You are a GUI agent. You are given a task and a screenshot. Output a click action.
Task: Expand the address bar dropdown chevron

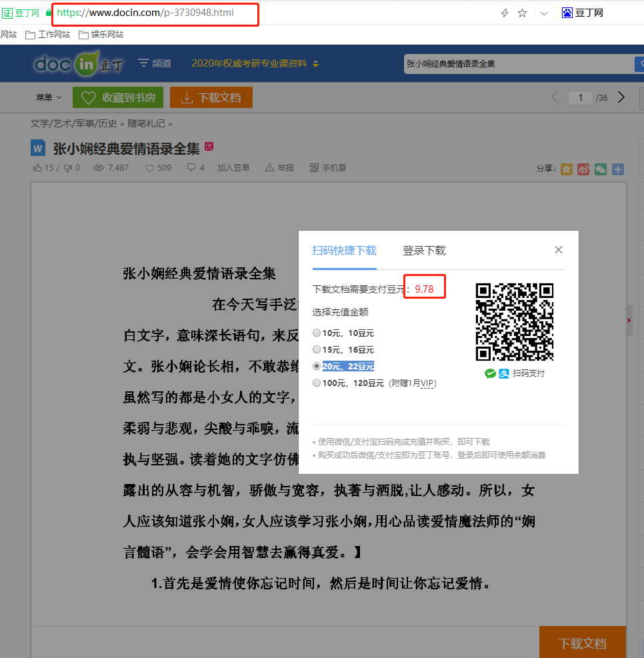point(544,13)
